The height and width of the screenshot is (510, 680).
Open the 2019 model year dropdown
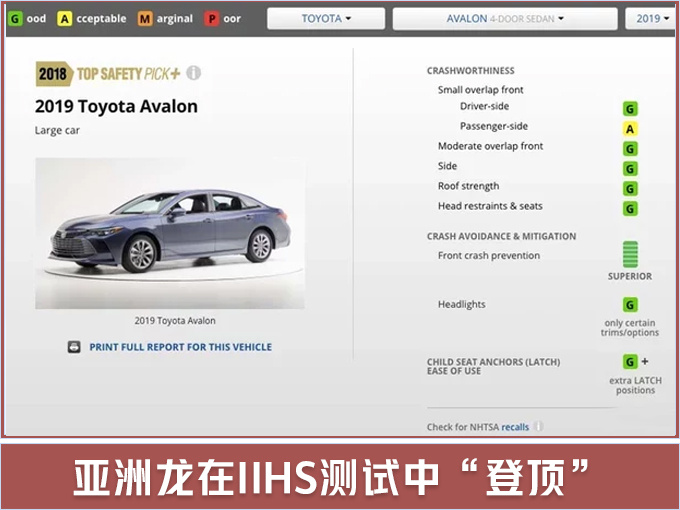pyautogui.click(x=652, y=19)
